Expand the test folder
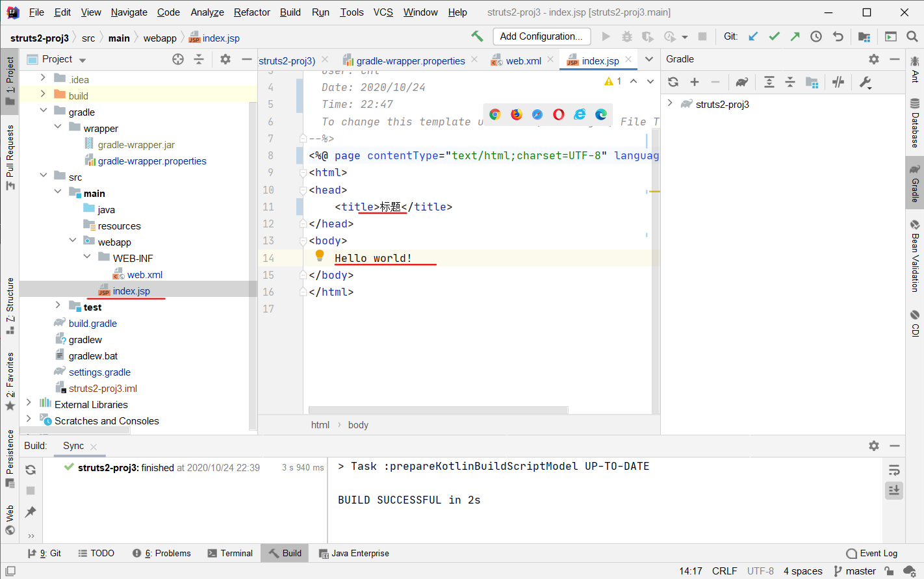This screenshot has height=579, width=924. 58,305
